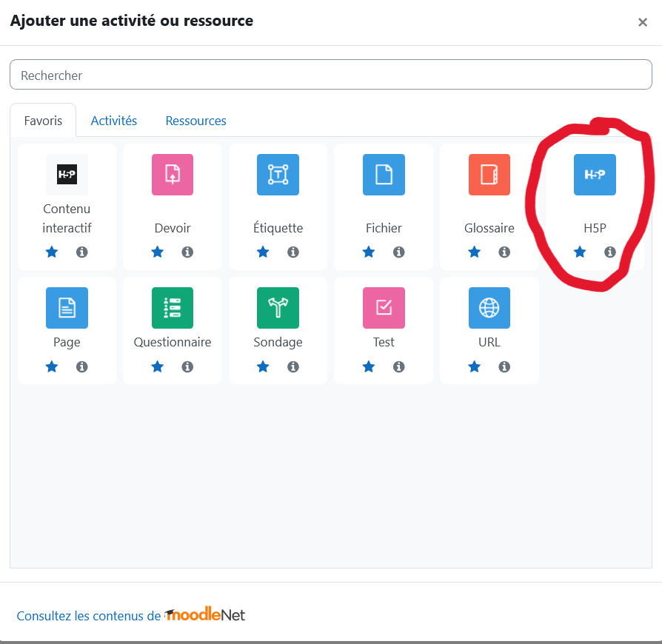Add a Questionnaire activity icon

pos(173,308)
